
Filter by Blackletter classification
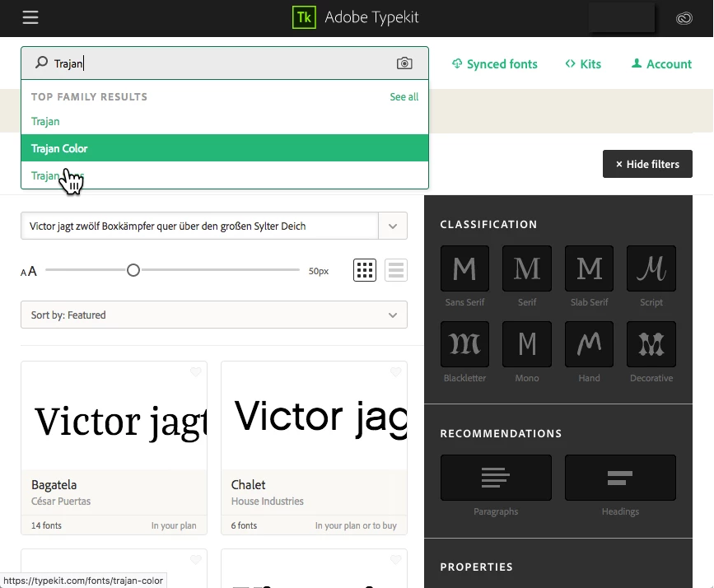pyautogui.click(x=464, y=344)
